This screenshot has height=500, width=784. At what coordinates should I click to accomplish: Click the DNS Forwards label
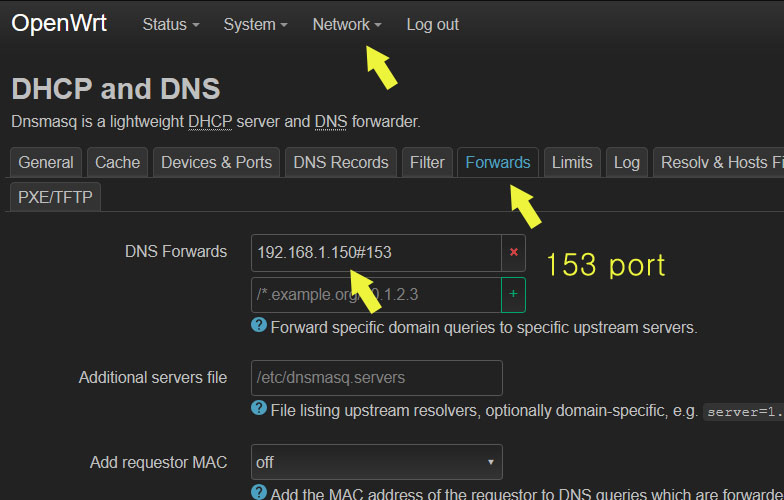point(176,252)
